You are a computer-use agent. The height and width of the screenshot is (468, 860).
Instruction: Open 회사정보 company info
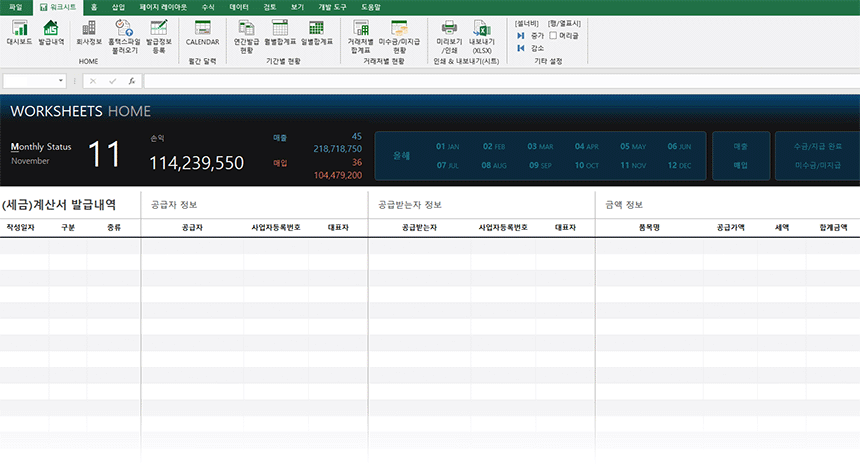click(x=89, y=33)
